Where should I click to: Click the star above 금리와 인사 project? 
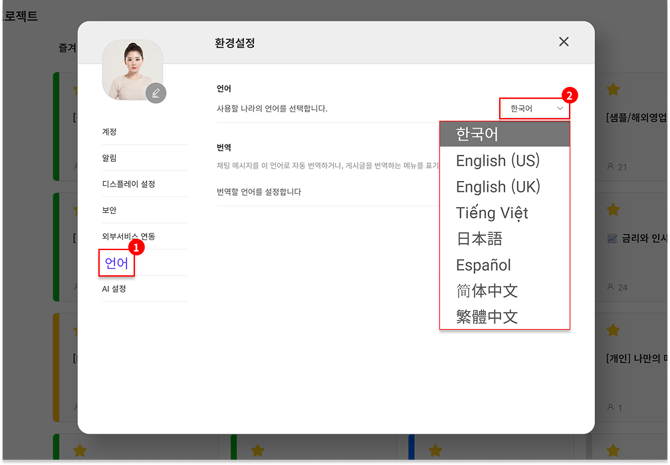614,210
